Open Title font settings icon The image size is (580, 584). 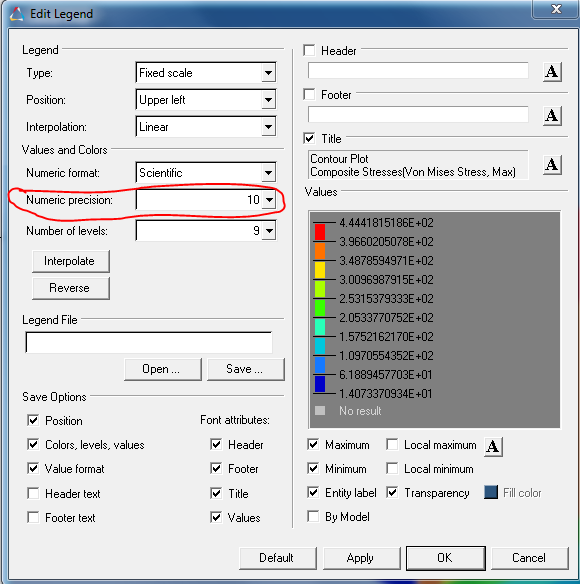[552, 164]
